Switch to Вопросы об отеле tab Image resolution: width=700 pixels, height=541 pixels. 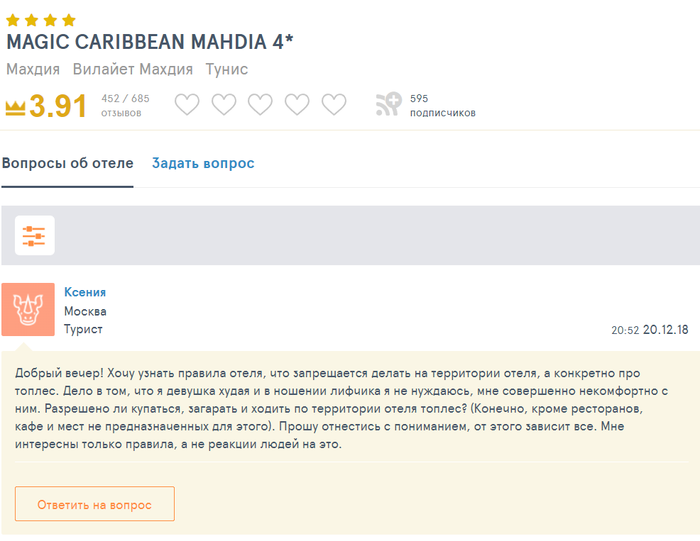click(67, 163)
